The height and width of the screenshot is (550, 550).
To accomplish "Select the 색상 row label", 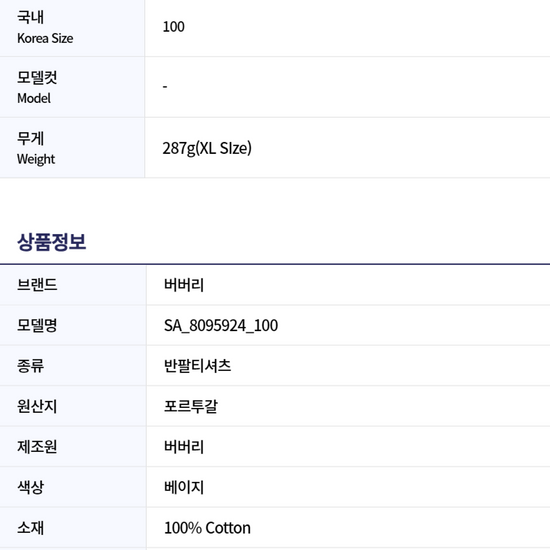I will pyautogui.click(x=31, y=487).
